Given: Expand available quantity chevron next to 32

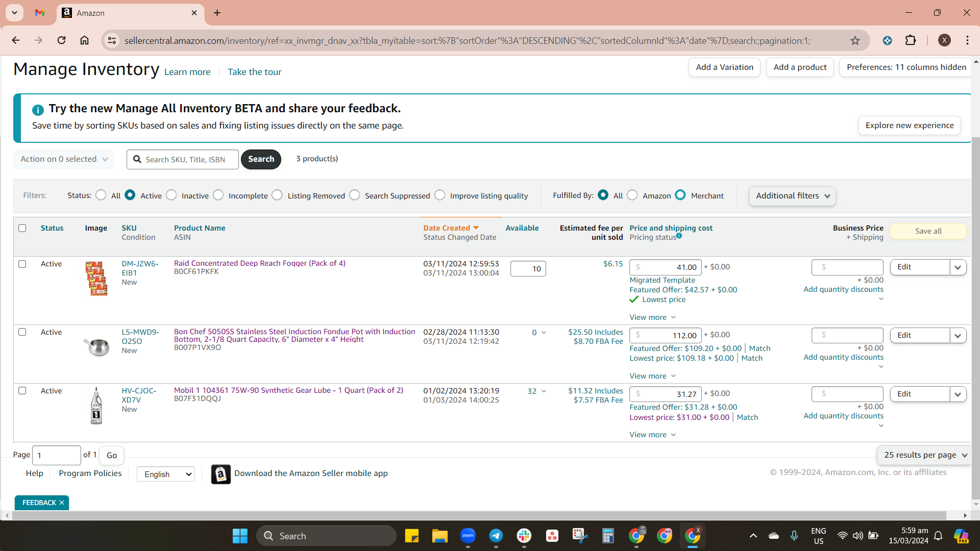Looking at the screenshot, I should tap(544, 391).
